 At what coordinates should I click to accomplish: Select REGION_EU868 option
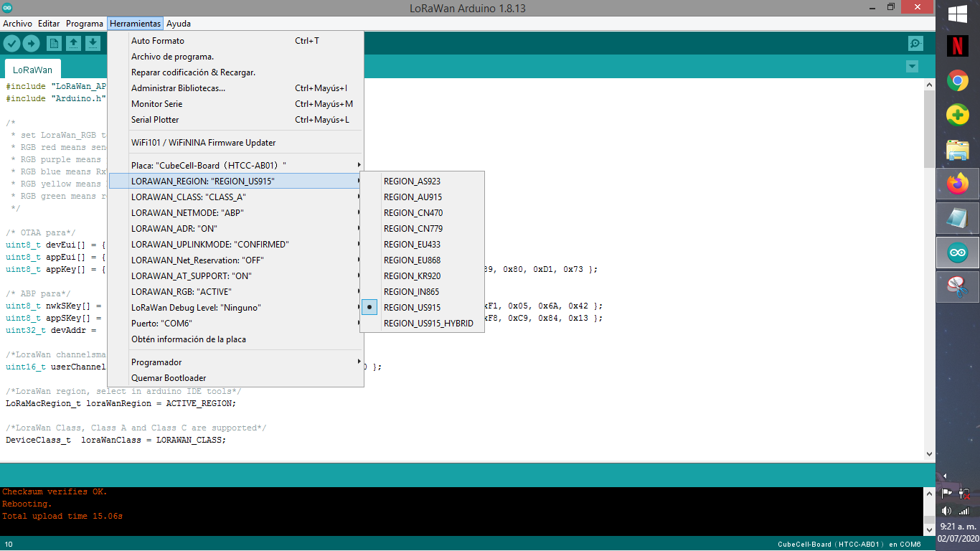coord(423,260)
